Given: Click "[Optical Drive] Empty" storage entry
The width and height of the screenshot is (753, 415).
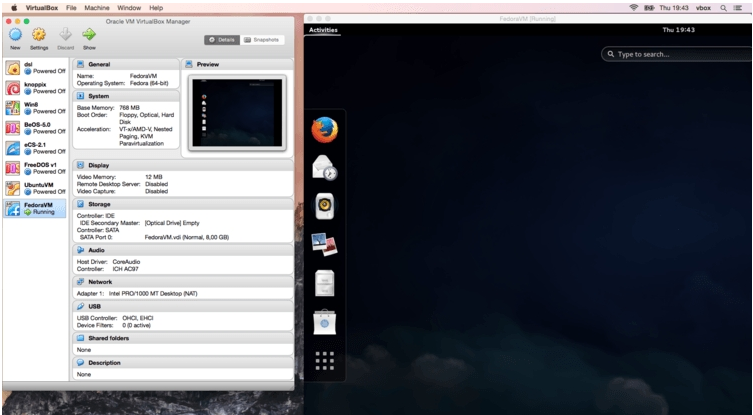Looking at the screenshot, I should [172, 223].
